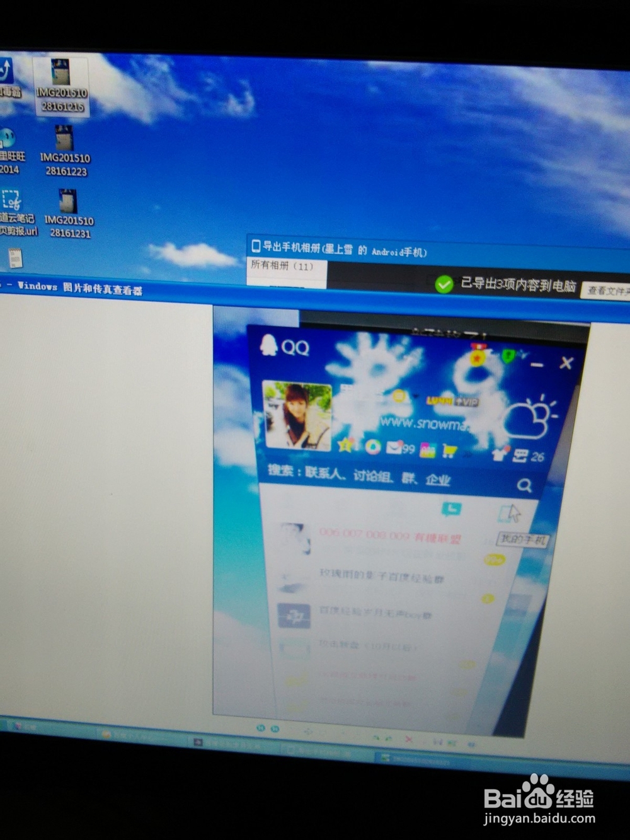This screenshot has width=630, height=840.
Task: Open the message box icon showing 26
Action: pos(528,456)
